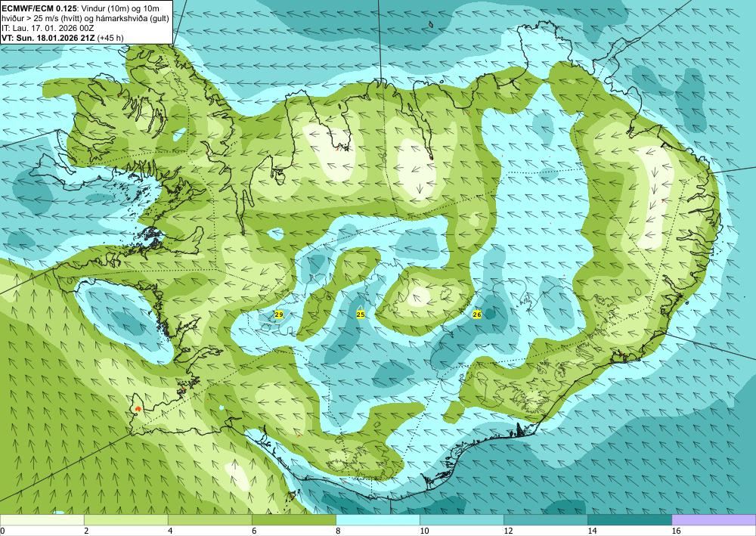The width and height of the screenshot is (756, 536).
Task: Select the purple swatch above 16 m/s
Action: [x=714, y=519]
